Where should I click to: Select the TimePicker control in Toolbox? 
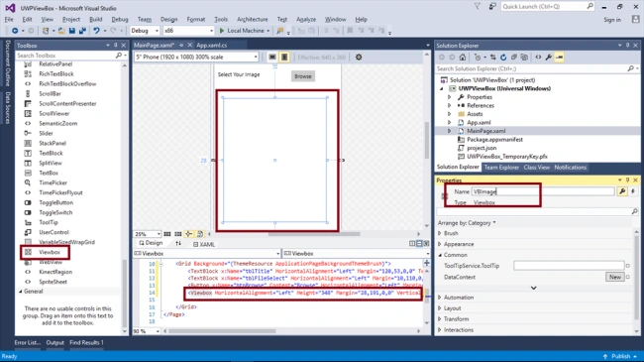(53, 182)
